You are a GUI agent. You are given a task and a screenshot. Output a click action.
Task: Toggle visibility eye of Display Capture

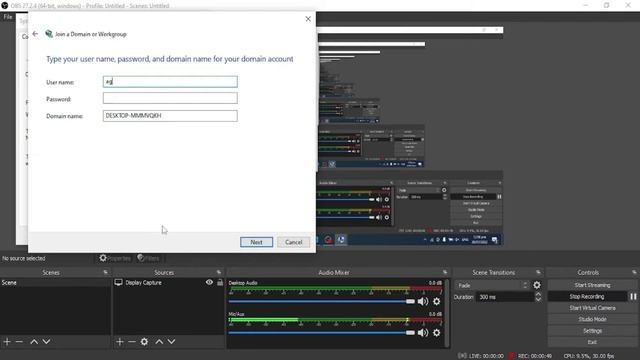(x=209, y=282)
